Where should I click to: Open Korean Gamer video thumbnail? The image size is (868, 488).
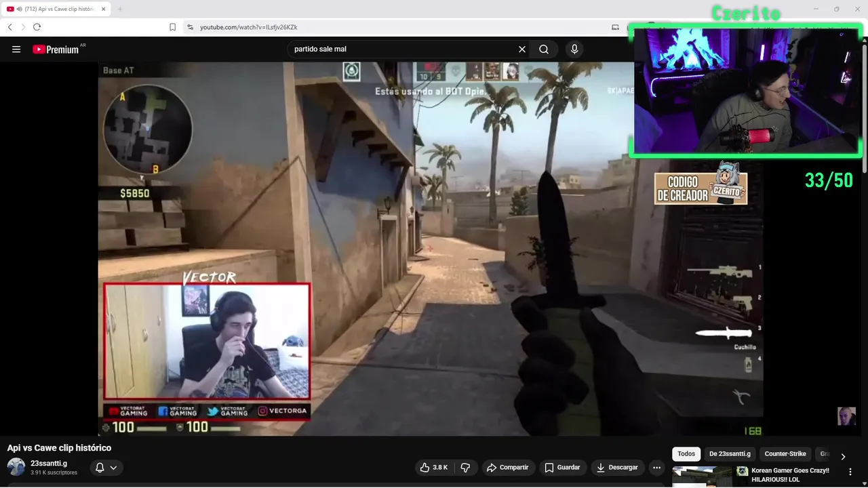[x=702, y=477]
